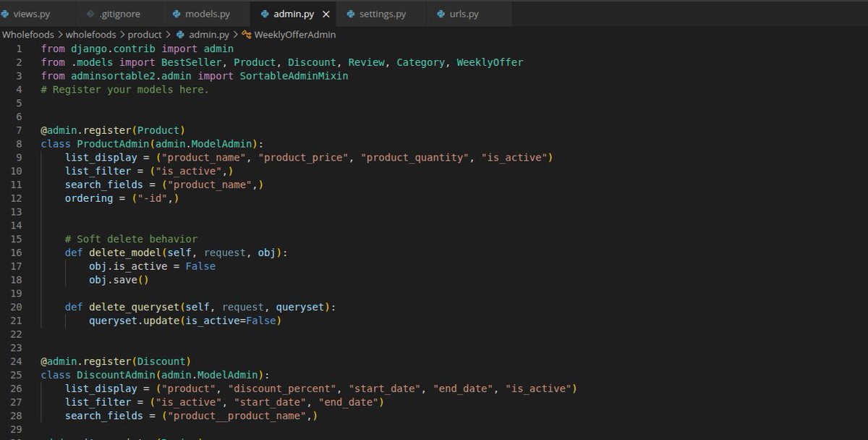Screen dimensions: 868x440
Task: Click Python icon on urls.py tab
Action: click(441, 14)
